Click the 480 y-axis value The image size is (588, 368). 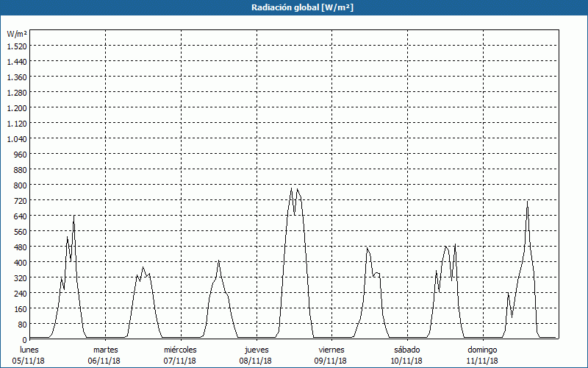click(x=21, y=247)
